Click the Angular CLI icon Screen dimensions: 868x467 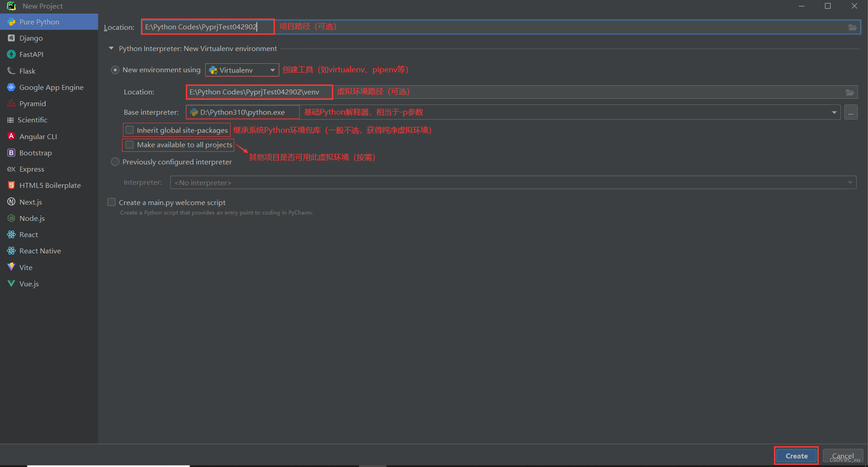tap(11, 136)
